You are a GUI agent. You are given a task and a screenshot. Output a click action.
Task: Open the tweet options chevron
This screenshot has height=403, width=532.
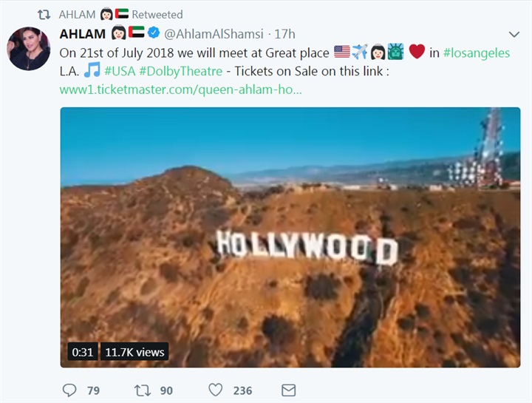[514, 34]
